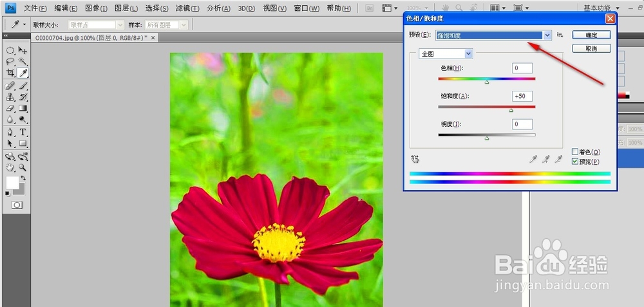This screenshot has width=644, height=307.
Task: Open the tool preset picker
Action: click(x=18, y=24)
